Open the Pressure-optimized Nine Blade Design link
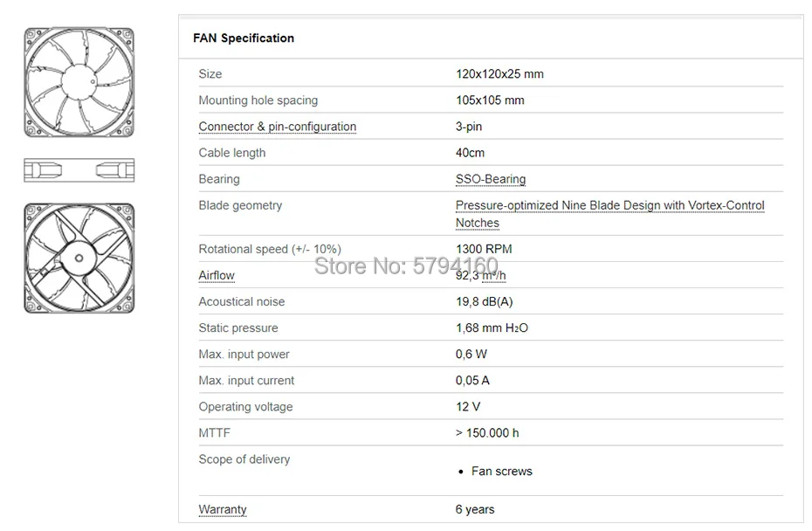The height and width of the screenshot is (531, 812). pos(609,206)
